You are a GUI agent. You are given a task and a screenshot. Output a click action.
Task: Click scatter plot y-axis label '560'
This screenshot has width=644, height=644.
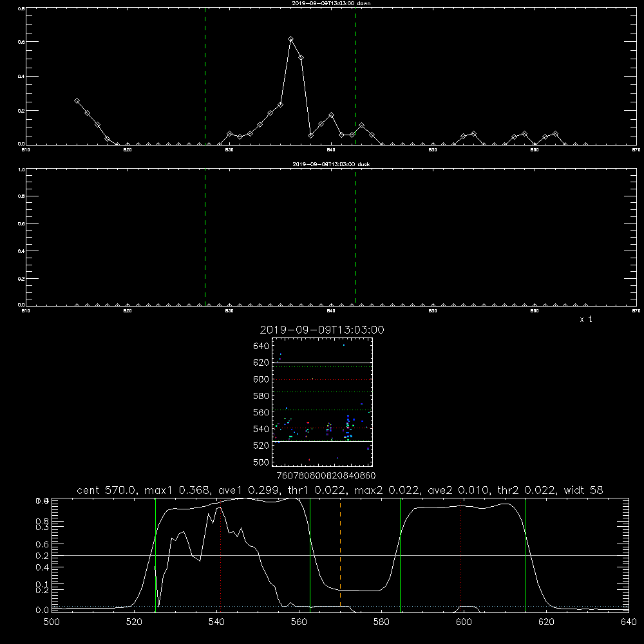[261, 412]
